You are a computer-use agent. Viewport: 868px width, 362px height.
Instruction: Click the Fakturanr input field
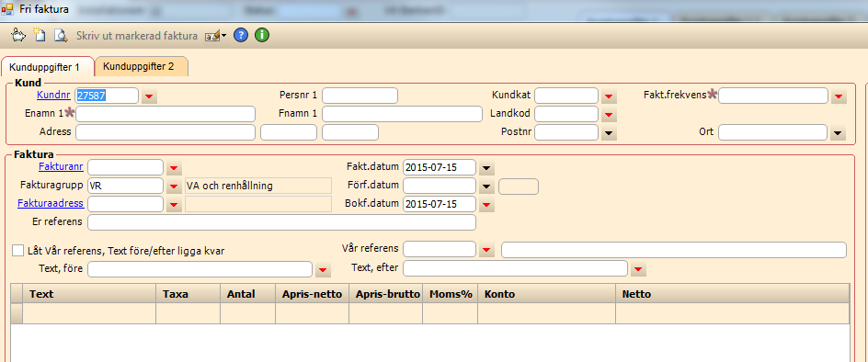click(x=126, y=166)
